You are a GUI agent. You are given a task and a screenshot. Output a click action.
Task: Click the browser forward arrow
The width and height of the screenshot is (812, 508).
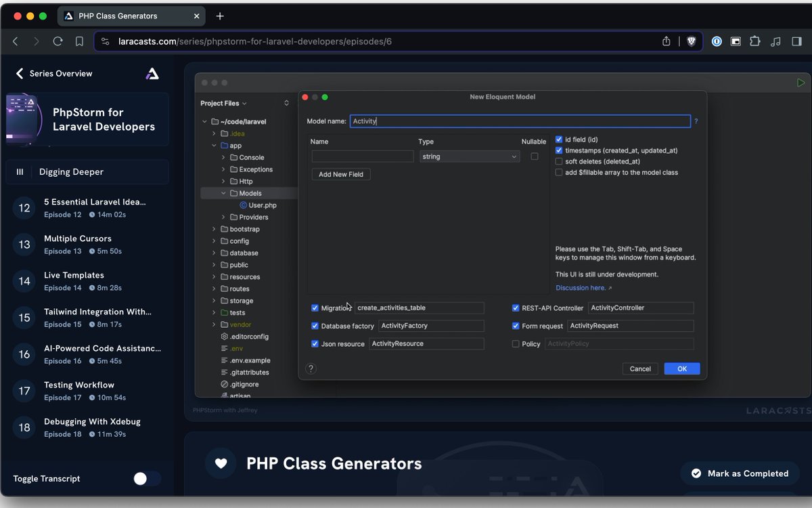tap(37, 41)
